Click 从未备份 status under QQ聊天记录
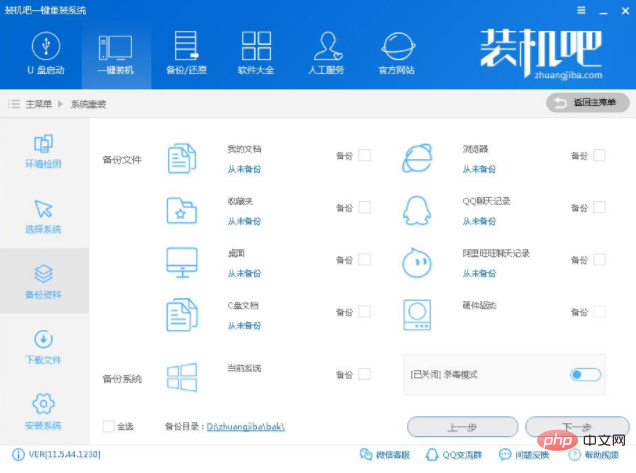Image resolution: width=636 pixels, height=473 pixels. (479, 221)
